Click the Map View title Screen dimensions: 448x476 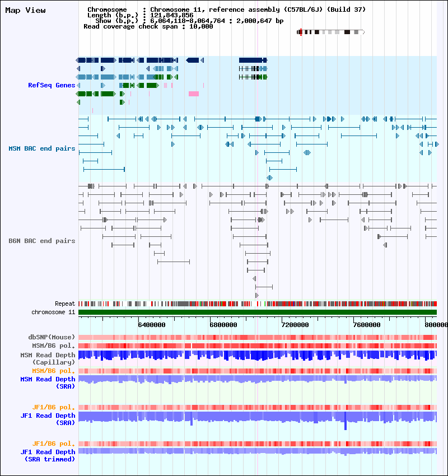pos(26,10)
